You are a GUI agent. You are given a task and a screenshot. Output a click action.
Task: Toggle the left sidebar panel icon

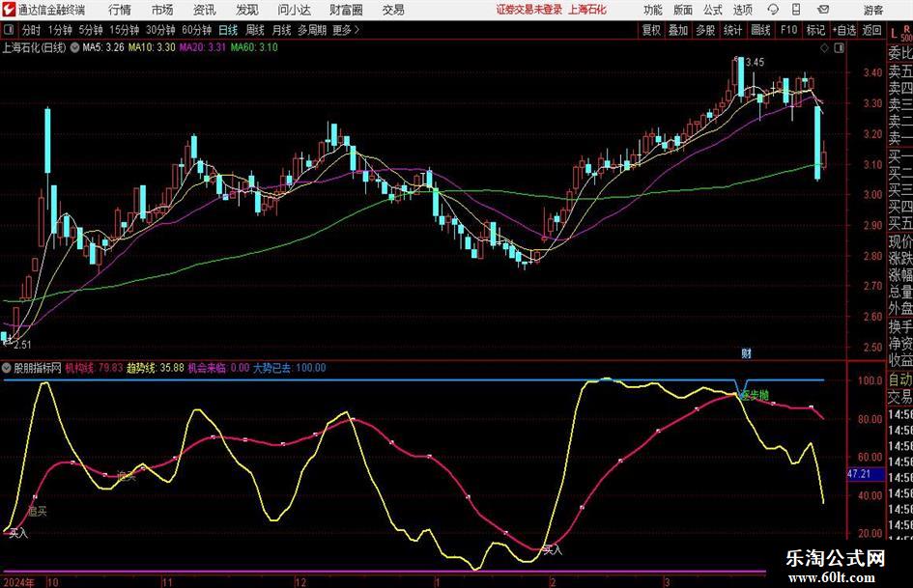tap(9, 30)
